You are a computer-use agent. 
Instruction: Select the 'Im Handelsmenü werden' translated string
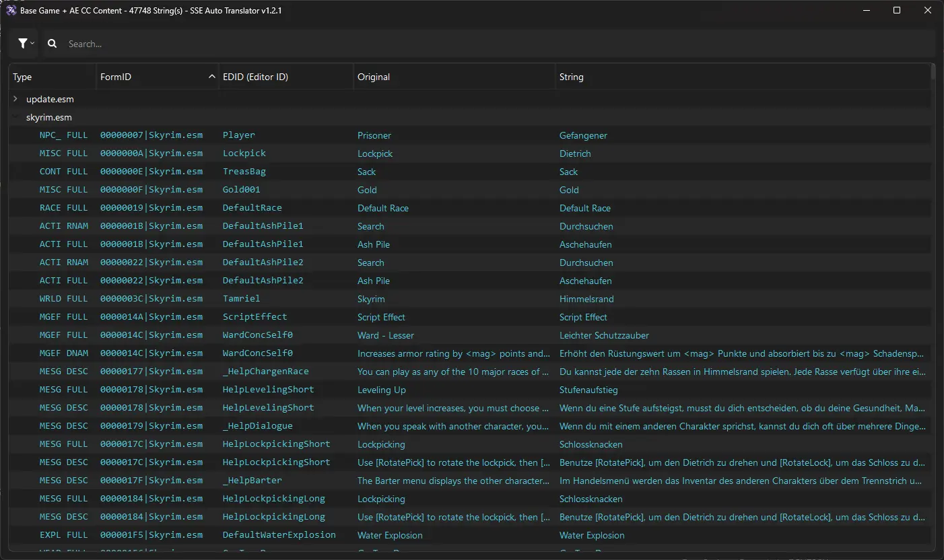(x=742, y=481)
